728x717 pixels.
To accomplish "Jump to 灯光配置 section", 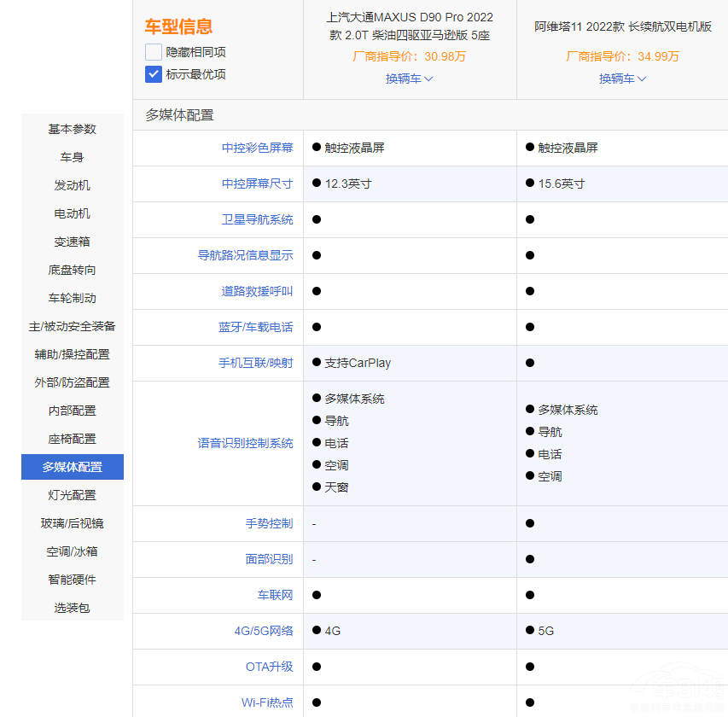I will [73, 495].
